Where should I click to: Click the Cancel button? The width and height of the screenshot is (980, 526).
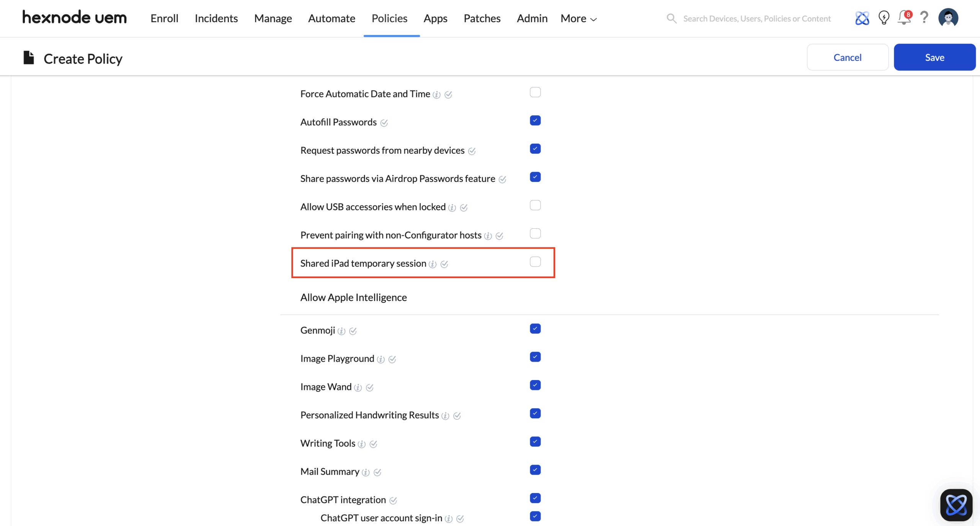pos(847,57)
